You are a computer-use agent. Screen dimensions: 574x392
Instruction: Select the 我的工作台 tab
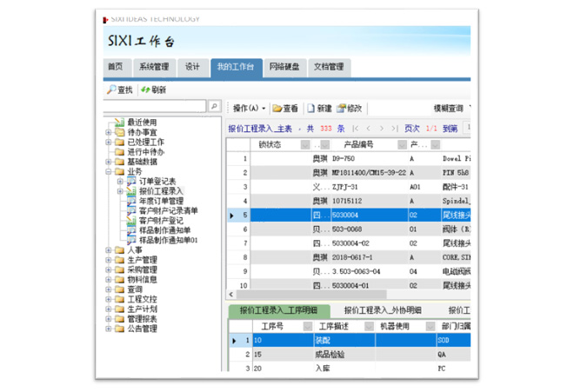tap(236, 67)
